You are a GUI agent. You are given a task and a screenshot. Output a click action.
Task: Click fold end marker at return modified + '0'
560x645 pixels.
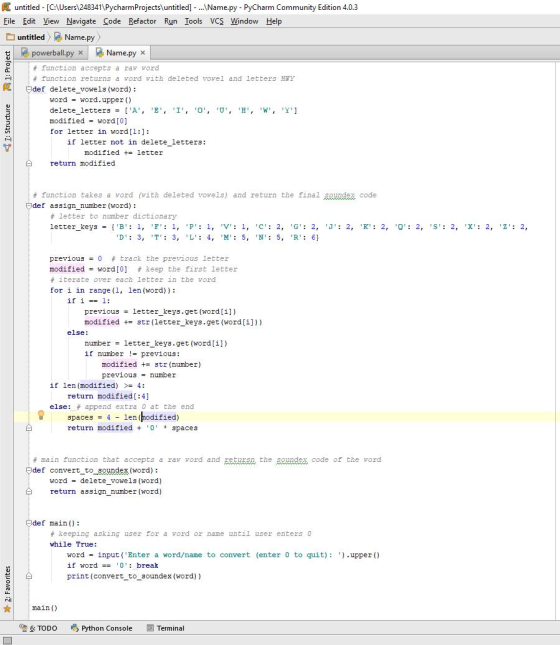[x=29, y=428]
